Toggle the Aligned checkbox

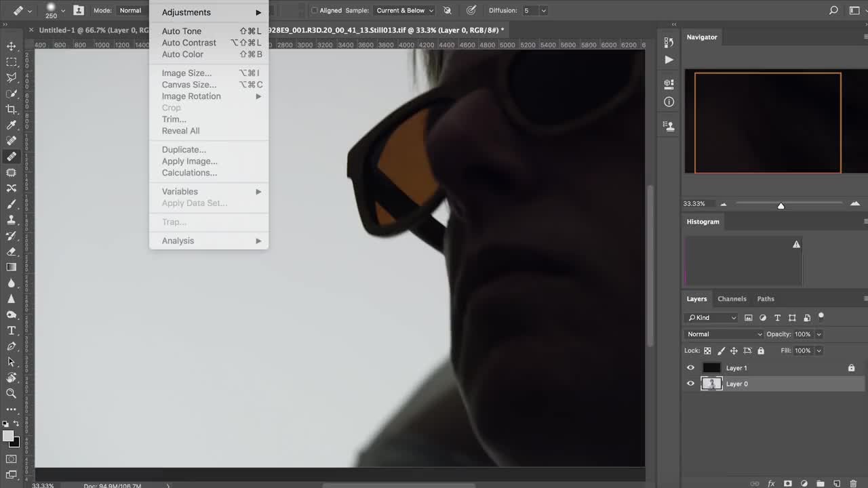[x=314, y=10]
